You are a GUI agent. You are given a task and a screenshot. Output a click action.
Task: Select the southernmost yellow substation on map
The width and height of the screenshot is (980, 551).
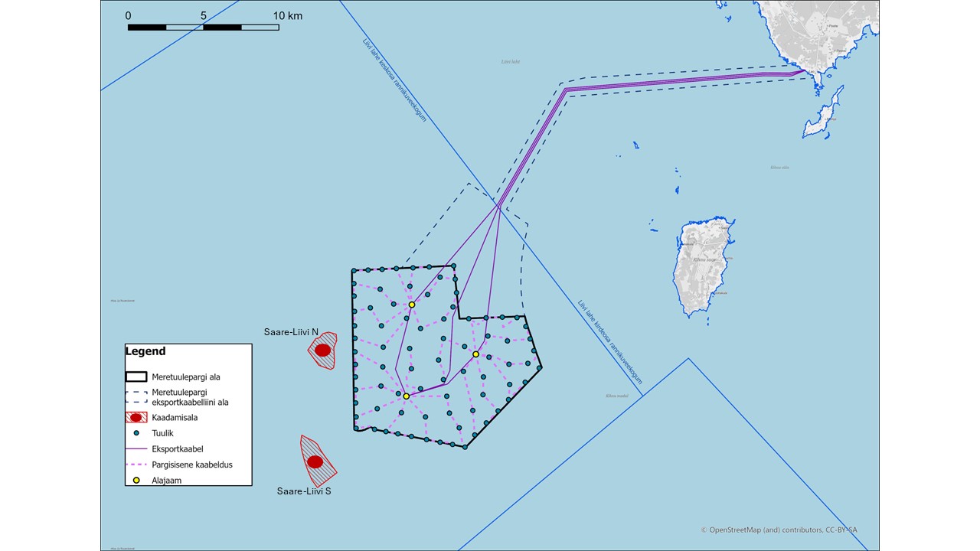(407, 396)
